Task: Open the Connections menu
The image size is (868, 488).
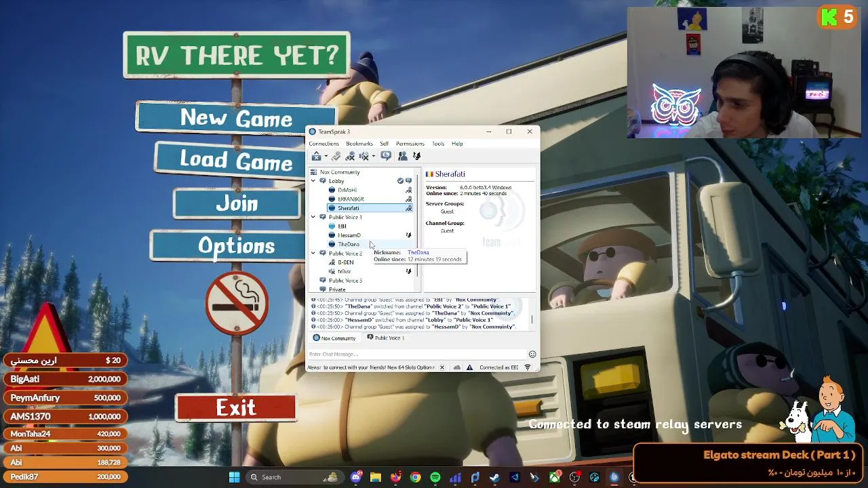Action: [x=323, y=144]
